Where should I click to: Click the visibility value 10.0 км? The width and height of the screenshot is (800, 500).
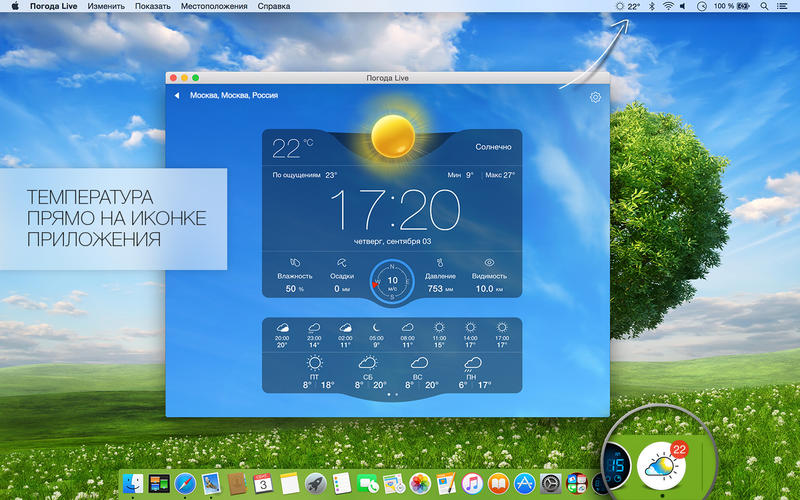[x=489, y=289]
